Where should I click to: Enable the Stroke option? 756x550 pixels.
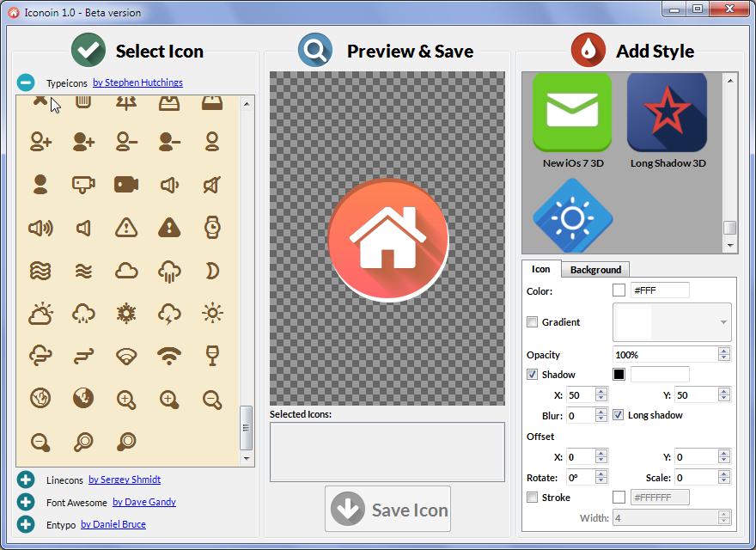coord(531,497)
